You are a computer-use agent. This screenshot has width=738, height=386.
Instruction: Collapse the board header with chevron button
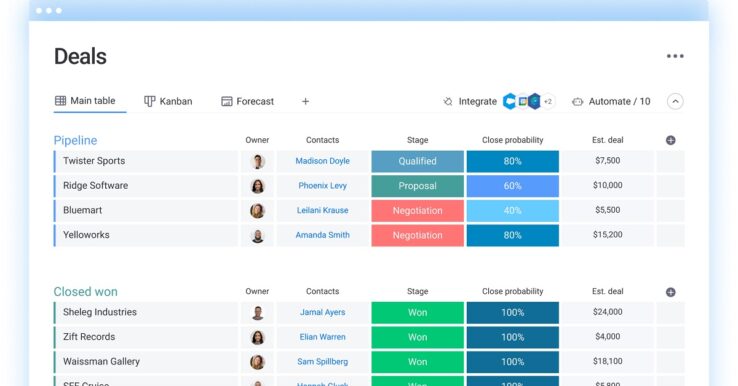[x=675, y=101]
